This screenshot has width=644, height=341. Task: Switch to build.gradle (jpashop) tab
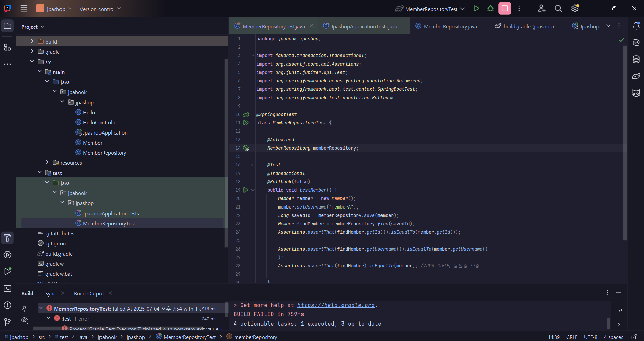coord(524,26)
